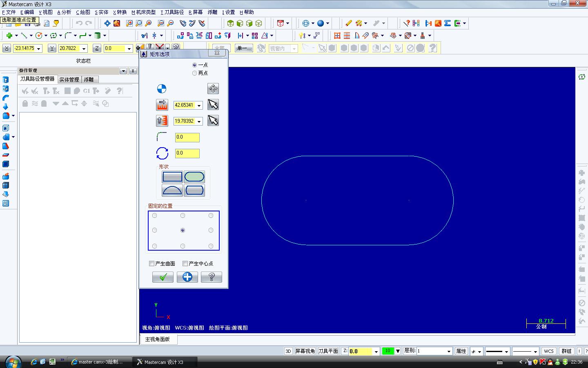This screenshot has height=368, width=588.
Task: Click the select-height arrow button
Action: pyautogui.click(x=213, y=121)
